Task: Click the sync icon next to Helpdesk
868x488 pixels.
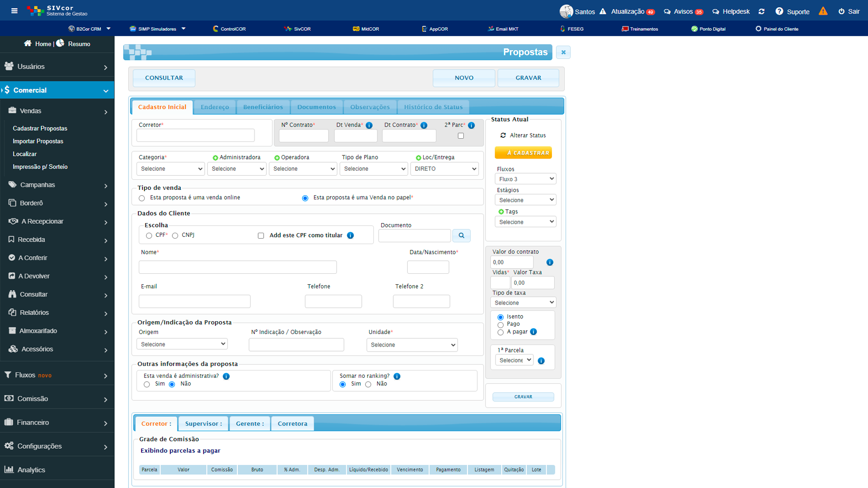Action: click(x=761, y=12)
